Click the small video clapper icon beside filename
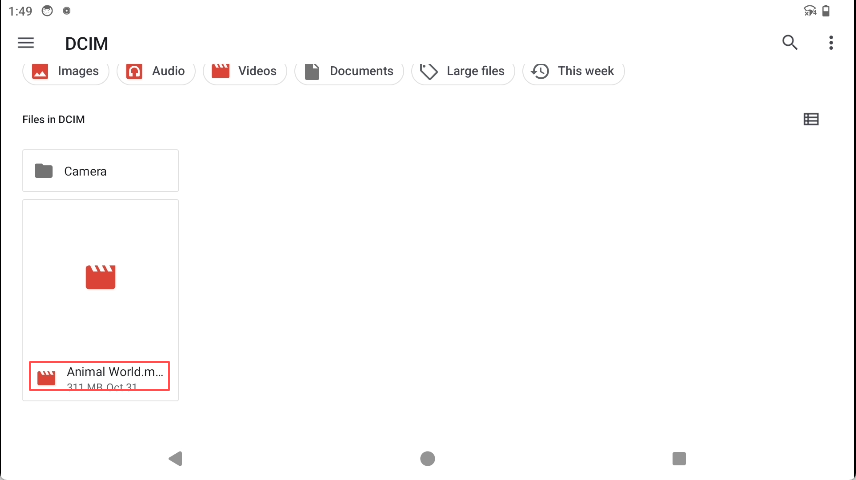Viewport: 856px width, 480px height. click(x=46, y=377)
